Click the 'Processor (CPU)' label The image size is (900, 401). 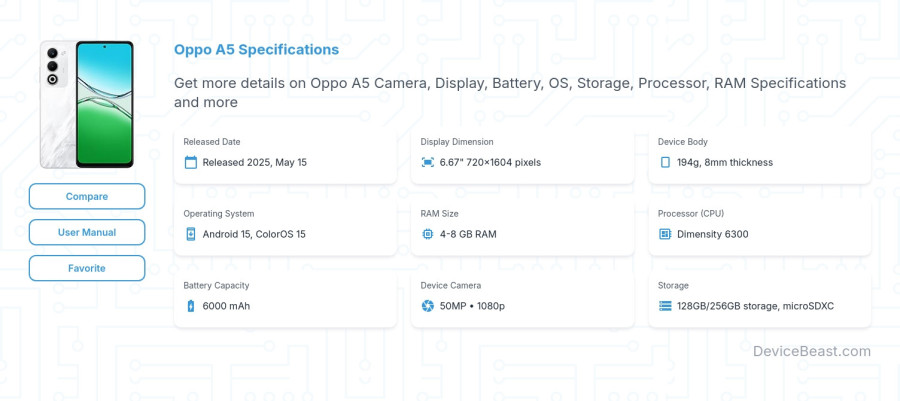691,213
